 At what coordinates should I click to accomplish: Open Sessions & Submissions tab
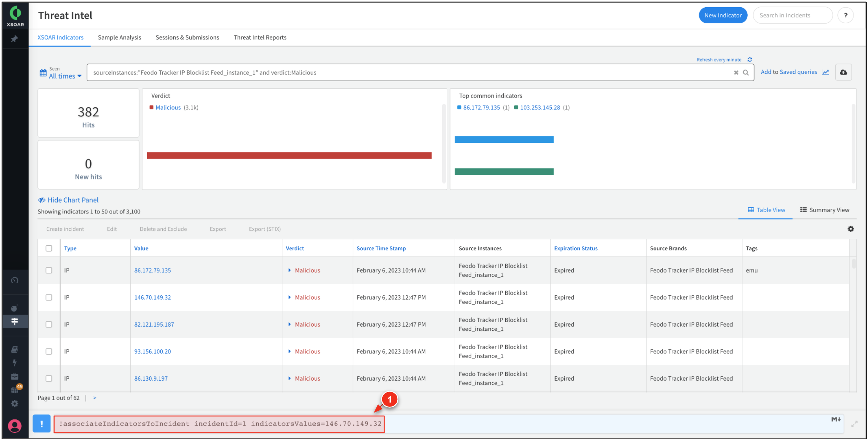pos(187,37)
